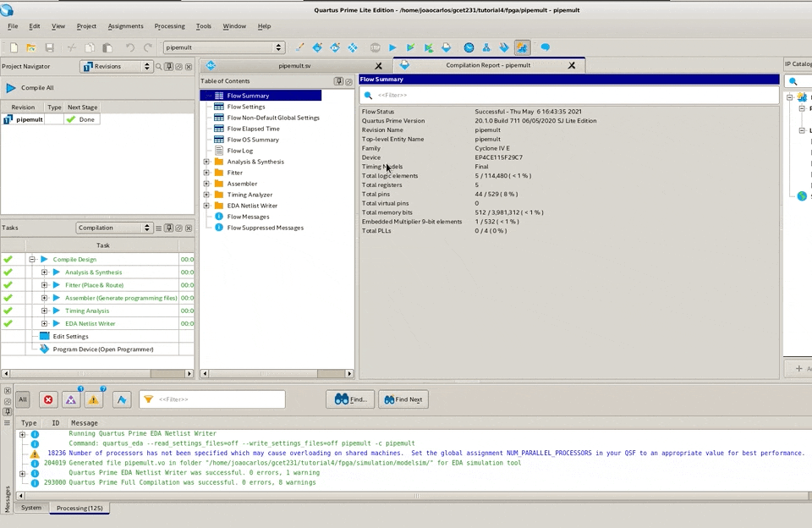Viewport: 812px width, 528px height.
Task: Toggle pin on Project Navigator panel
Action: coord(169,67)
